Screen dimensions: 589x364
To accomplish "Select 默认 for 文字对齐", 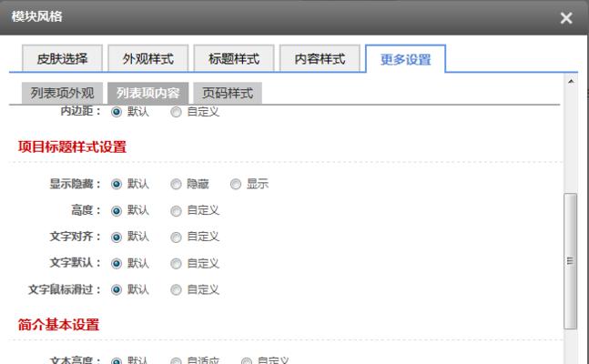I will pyautogui.click(x=117, y=237).
